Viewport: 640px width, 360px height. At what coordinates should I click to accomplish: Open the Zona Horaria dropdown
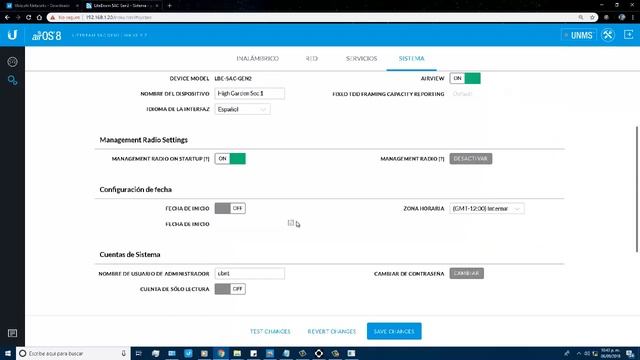[x=487, y=209]
